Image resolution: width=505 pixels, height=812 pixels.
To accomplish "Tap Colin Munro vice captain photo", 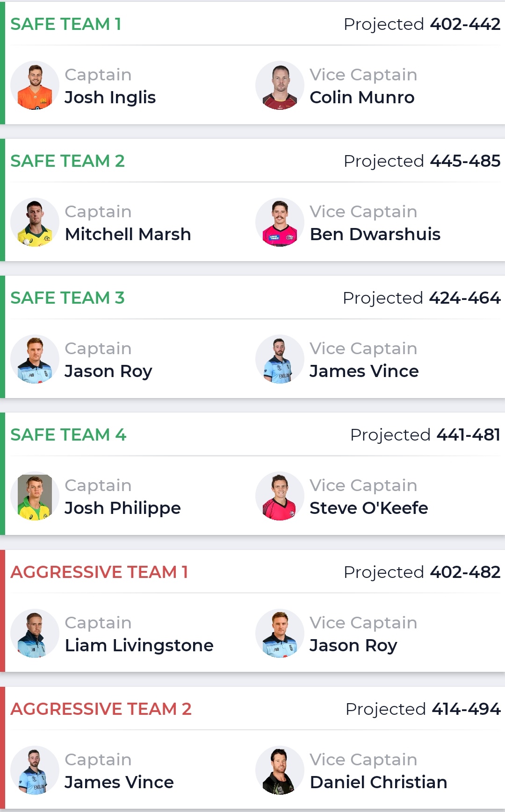I will 280,85.
